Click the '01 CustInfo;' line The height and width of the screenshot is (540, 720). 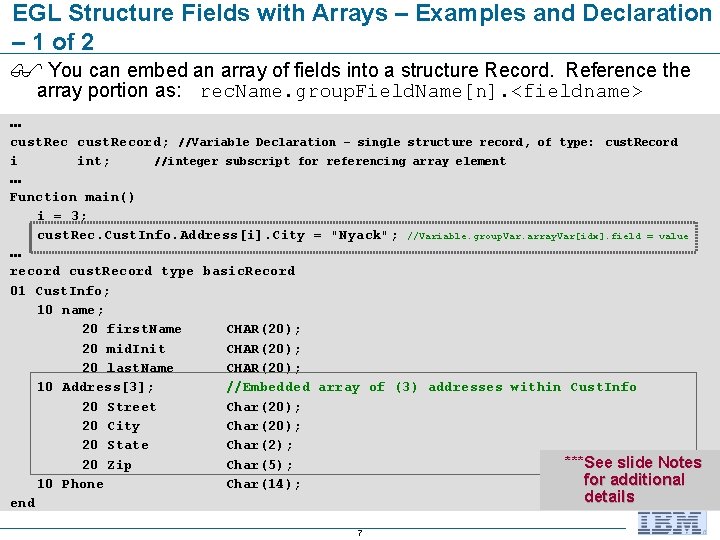coord(60,291)
